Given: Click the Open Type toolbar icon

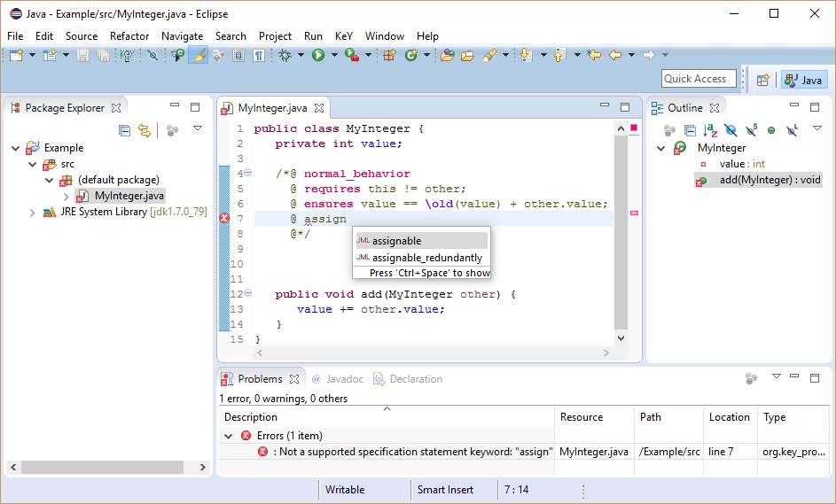Looking at the screenshot, I should 448,55.
